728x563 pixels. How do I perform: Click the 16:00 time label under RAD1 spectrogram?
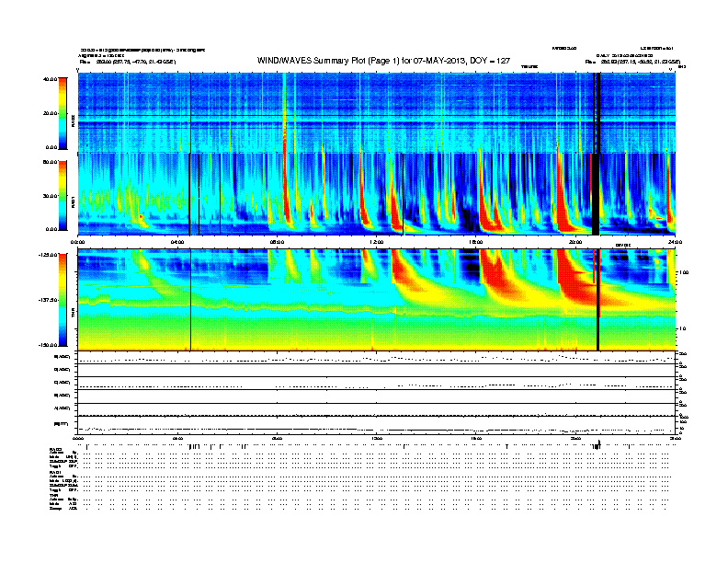tap(476, 242)
